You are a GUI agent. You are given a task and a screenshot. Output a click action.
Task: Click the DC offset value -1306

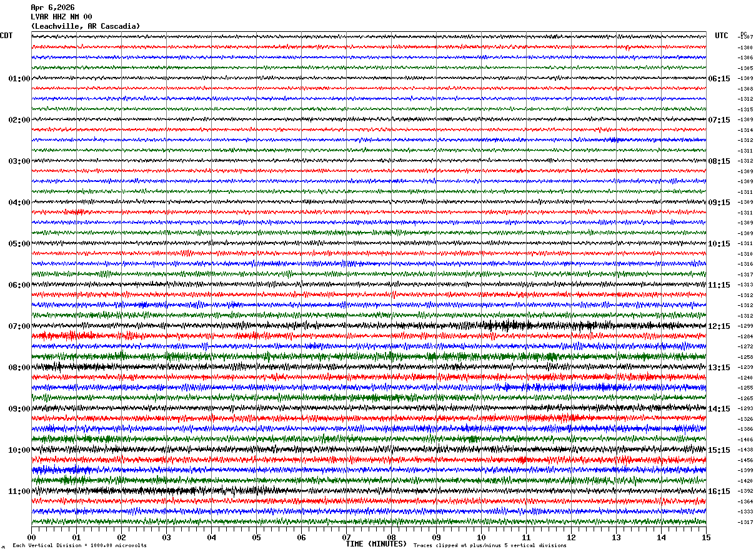(745, 58)
